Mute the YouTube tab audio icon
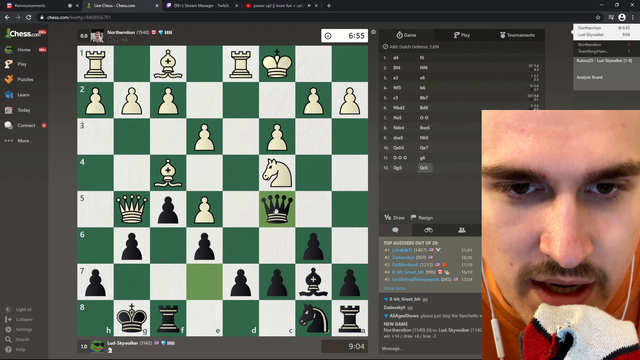The width and height of the screenshot is (640, 360). (x=309, y=6)
